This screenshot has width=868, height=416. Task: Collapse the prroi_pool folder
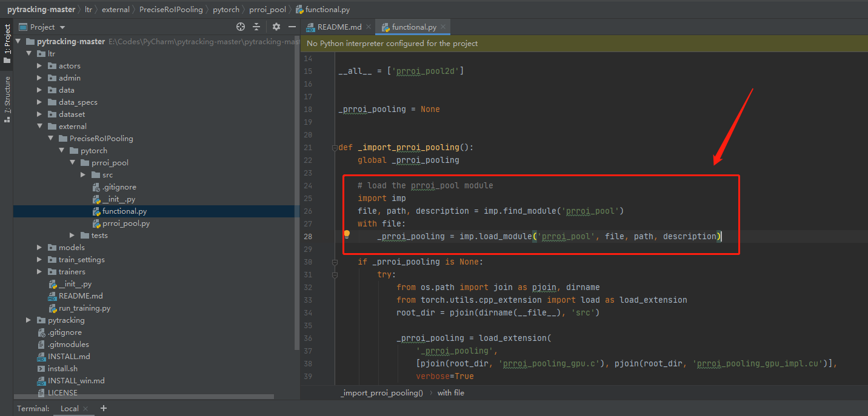71,162
